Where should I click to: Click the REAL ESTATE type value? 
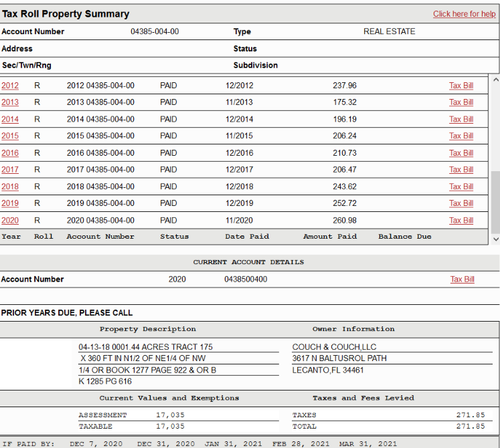[390, 31]
